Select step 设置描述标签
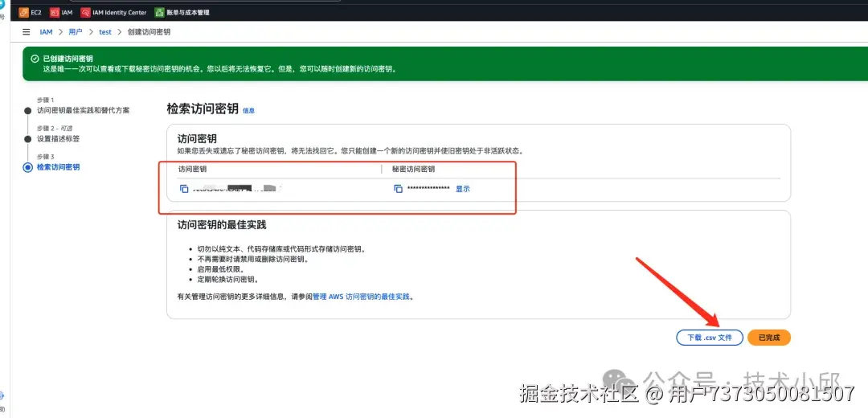This screenshot has width=868, height=418. (x=58, y=138)
